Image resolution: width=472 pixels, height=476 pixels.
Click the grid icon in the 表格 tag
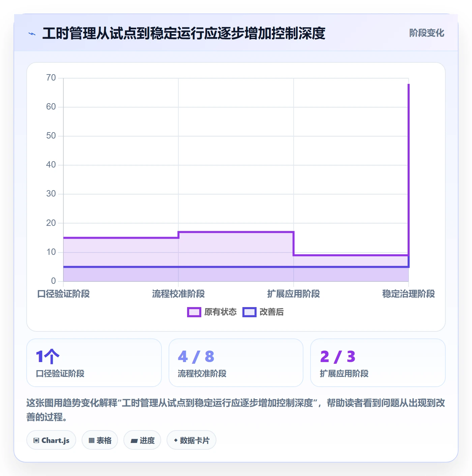point(91,440)
